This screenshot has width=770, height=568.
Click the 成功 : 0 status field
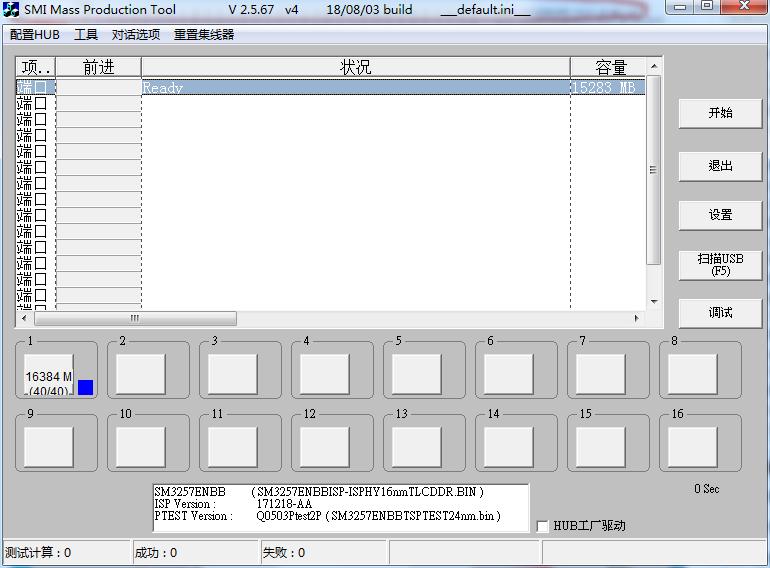tap(195, 553)
